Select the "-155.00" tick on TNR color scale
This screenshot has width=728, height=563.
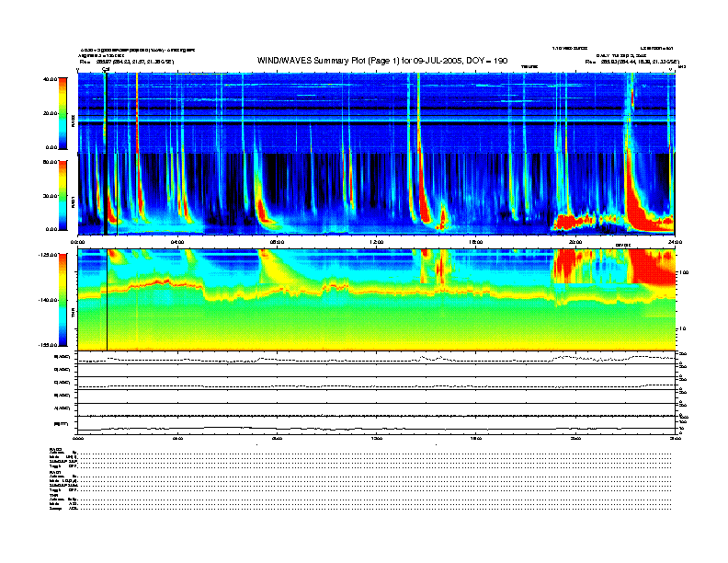pos(48,345)
